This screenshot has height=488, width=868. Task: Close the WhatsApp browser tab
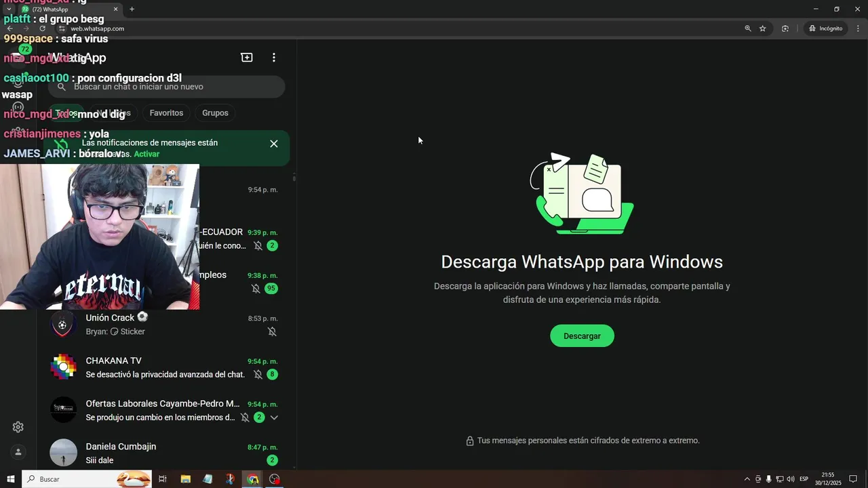click(115, 9)
